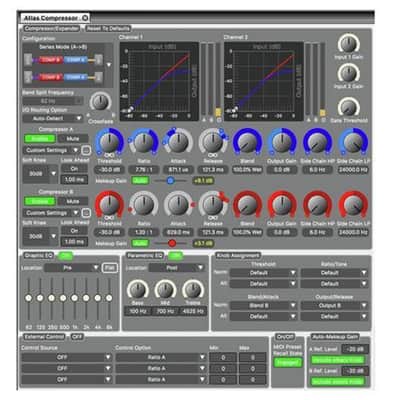This screenshot has width=400, height=400.
Task: Open Parametric EQ Location Post dropdown
Action: coord(176,268)
